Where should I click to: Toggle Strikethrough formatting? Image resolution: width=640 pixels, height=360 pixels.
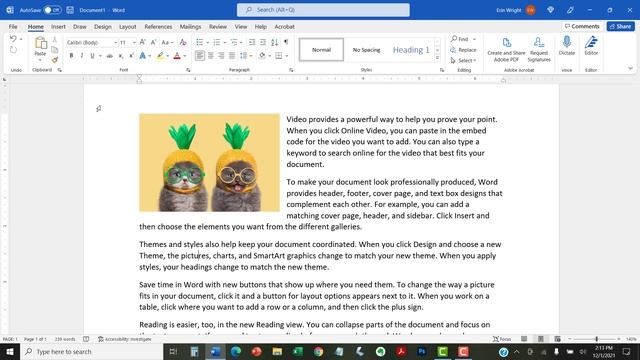point(110,56)
